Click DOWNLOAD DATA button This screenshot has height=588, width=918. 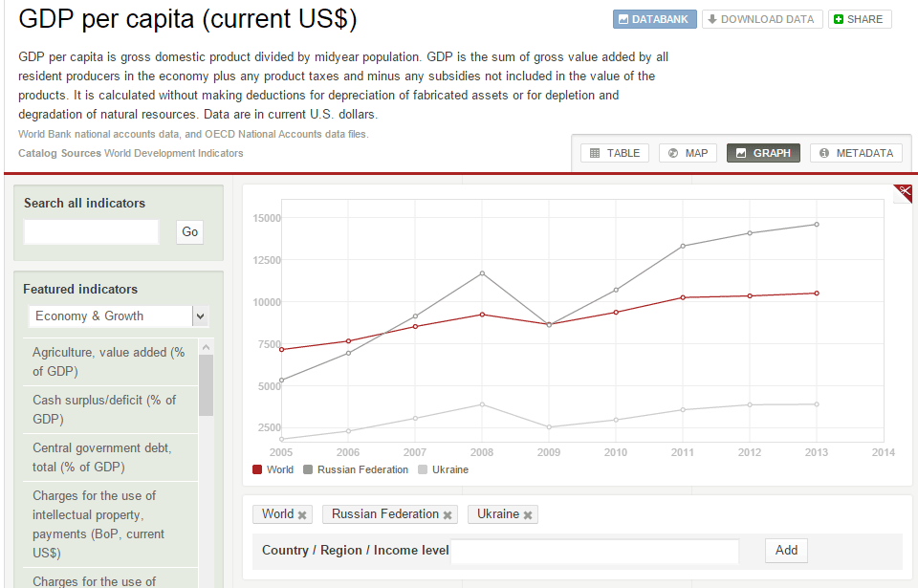[762, 19]
